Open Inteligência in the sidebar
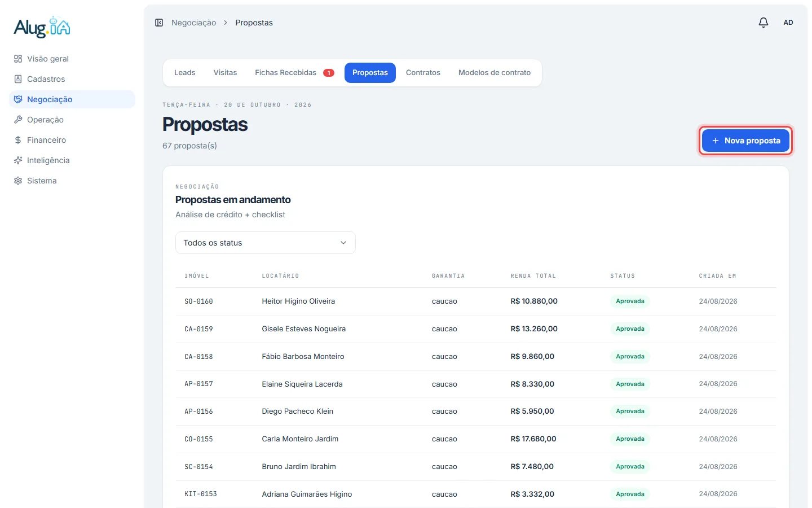 [72, 160]
